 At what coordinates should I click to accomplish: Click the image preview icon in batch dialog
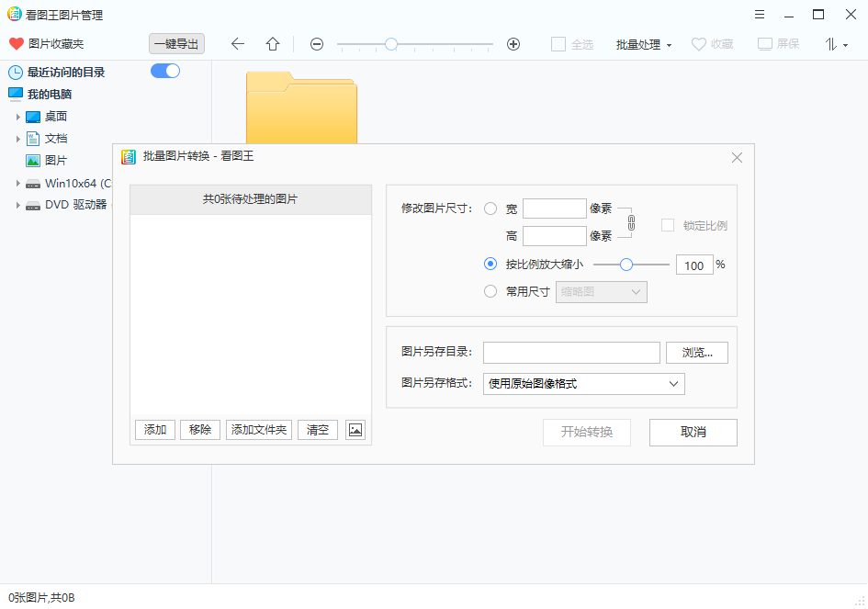pyautogui.click(x=355, y=429)
